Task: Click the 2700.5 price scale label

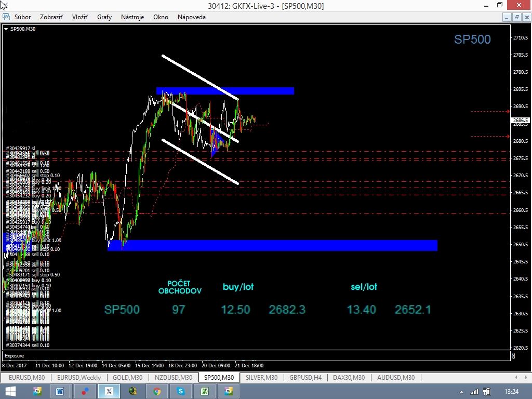Action: [x=521, y=72]
